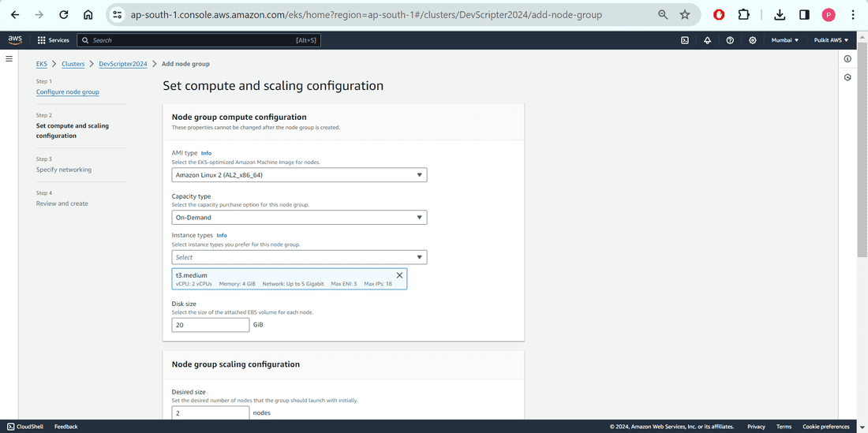Click the AWS logo home icon

pyautogui.click(x=15, y=40)
